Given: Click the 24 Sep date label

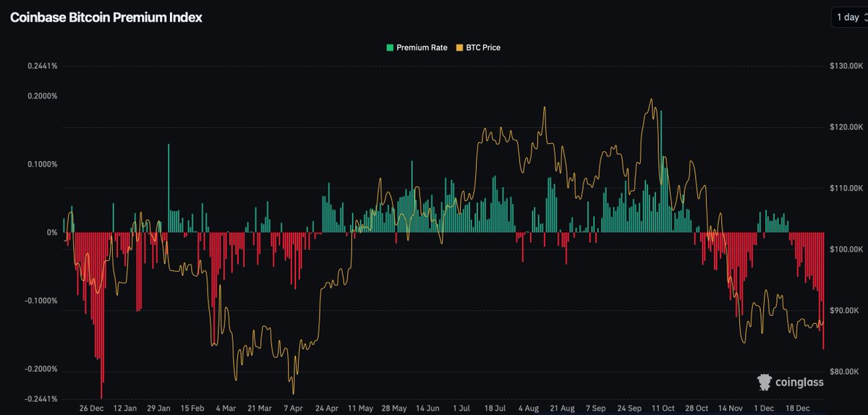Looking at the screenshot, I should [x=631, y=408].
